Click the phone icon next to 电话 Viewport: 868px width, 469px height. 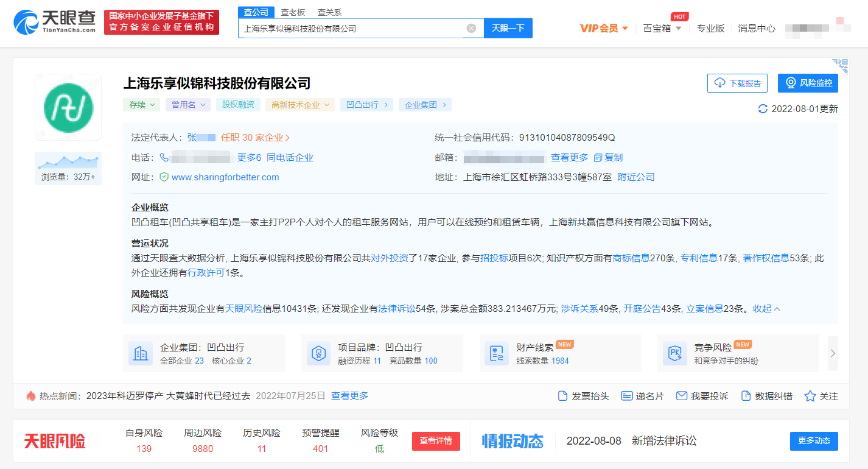164,158
